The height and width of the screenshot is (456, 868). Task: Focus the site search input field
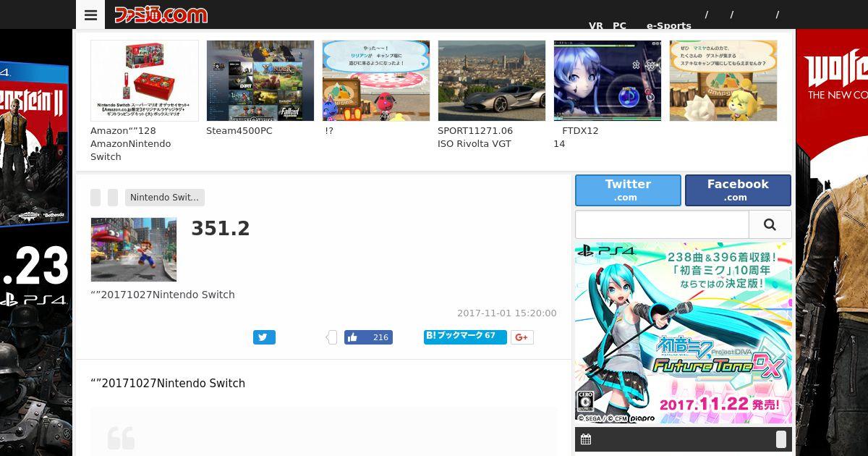tap(662, 224)
